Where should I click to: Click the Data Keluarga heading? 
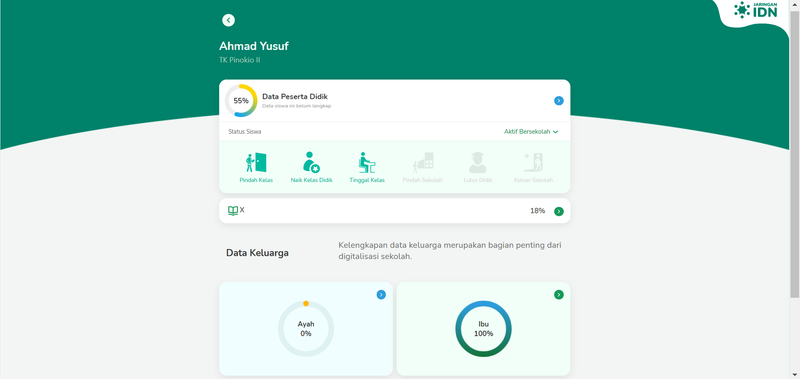(257, 253)
